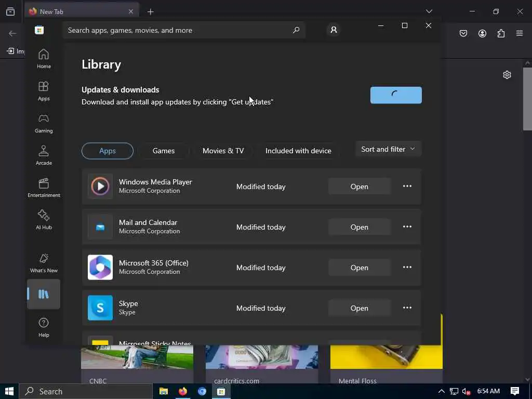Open the notification center icon
The height and width of the screenshot is (399, 532).
click(x=515, y=391)
